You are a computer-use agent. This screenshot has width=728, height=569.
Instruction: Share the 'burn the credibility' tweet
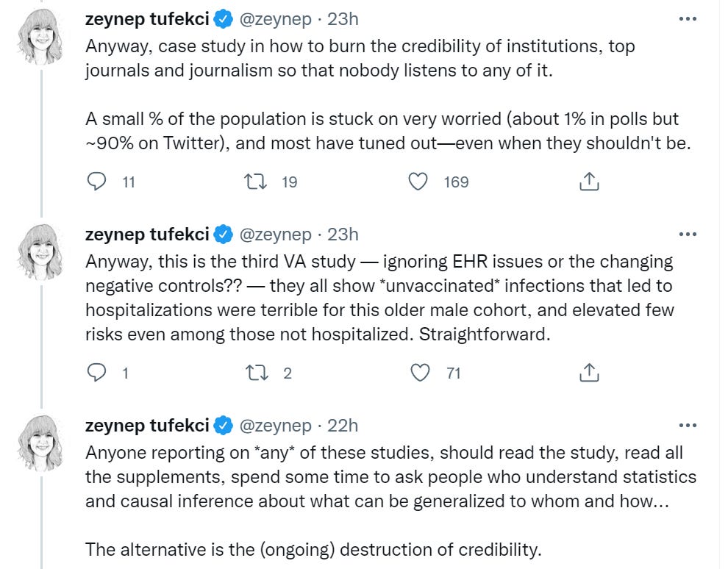[588, 182]
